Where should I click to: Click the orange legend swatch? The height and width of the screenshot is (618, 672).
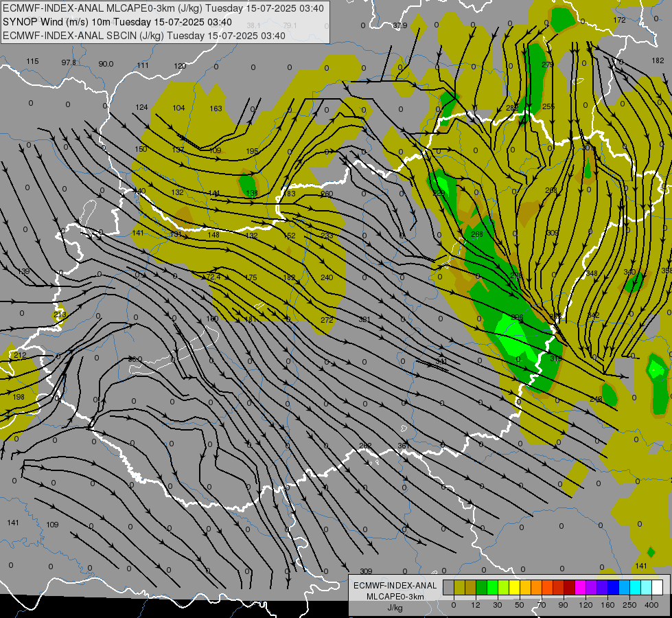pos(537,587)
